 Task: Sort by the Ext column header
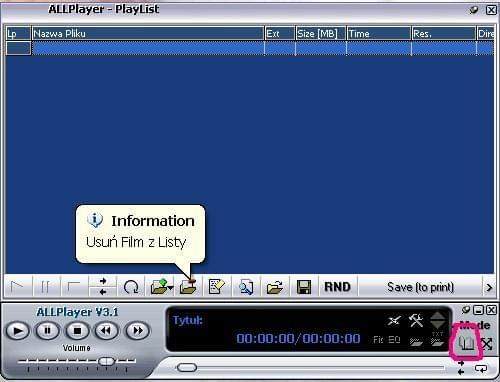tap(280, 34)
